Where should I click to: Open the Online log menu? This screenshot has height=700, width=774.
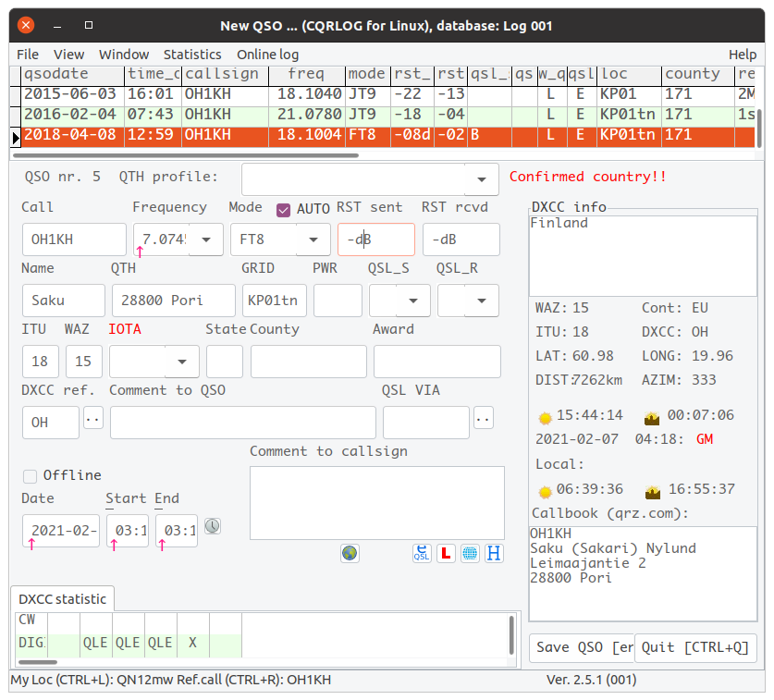click(x=267, y=55)
